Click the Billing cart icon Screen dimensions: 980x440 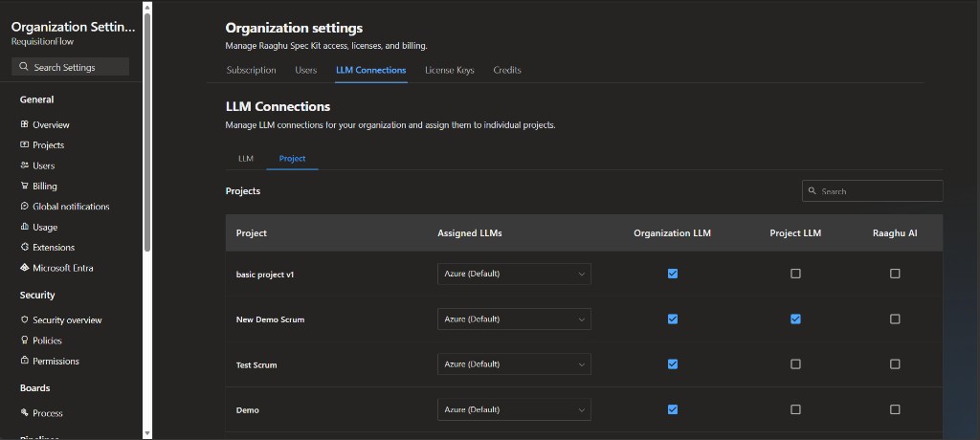tap(24, 186)
